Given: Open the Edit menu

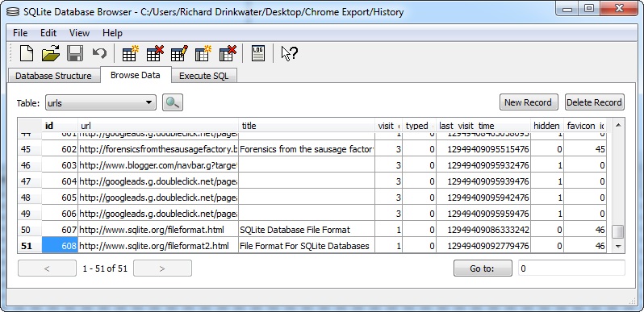Looking at the screenshot, I should click(x=48, y=33).
